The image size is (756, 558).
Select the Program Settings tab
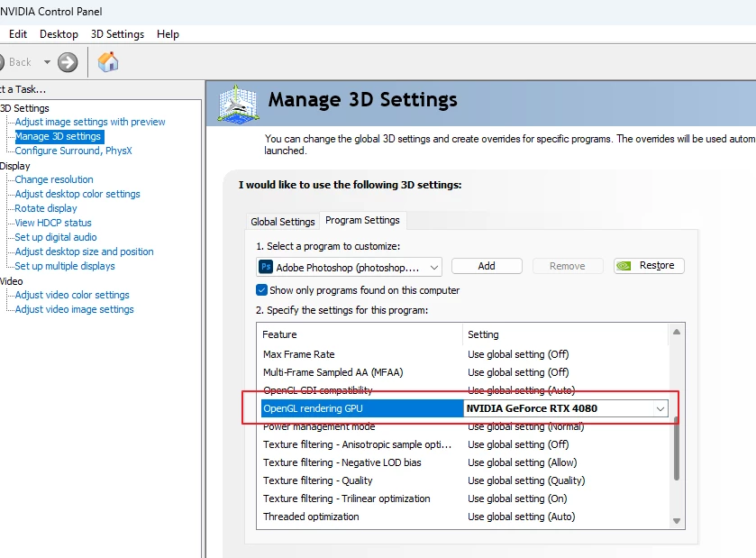point(362,220)
